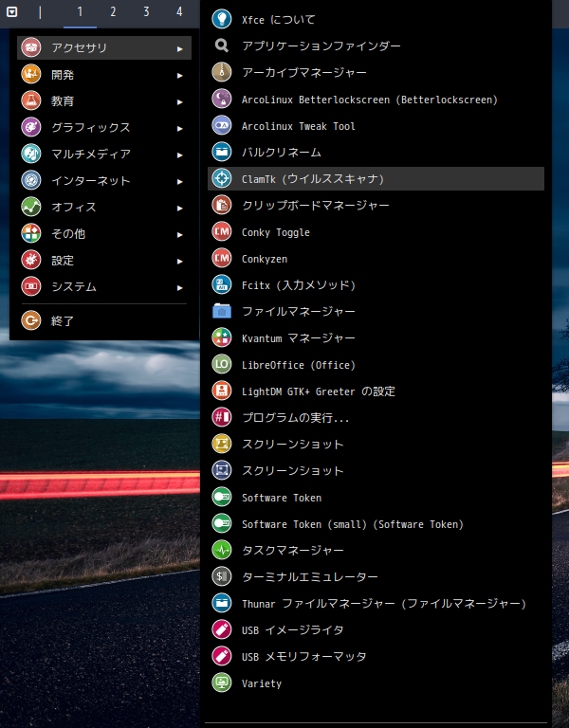Viewport: 569px width, 728px height.
Task: Open ターミナルエミュレーター icon
Action: pos(222,576)
